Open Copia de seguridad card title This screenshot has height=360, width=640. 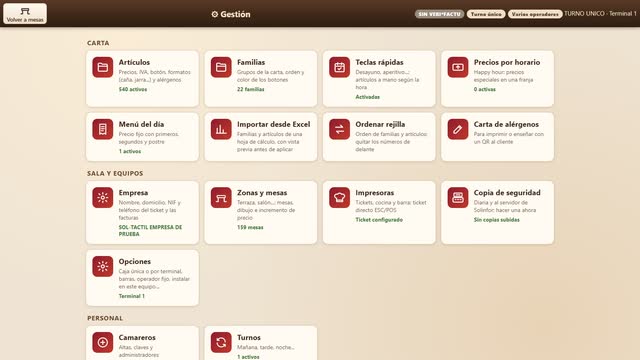click(x=507, y=193)
